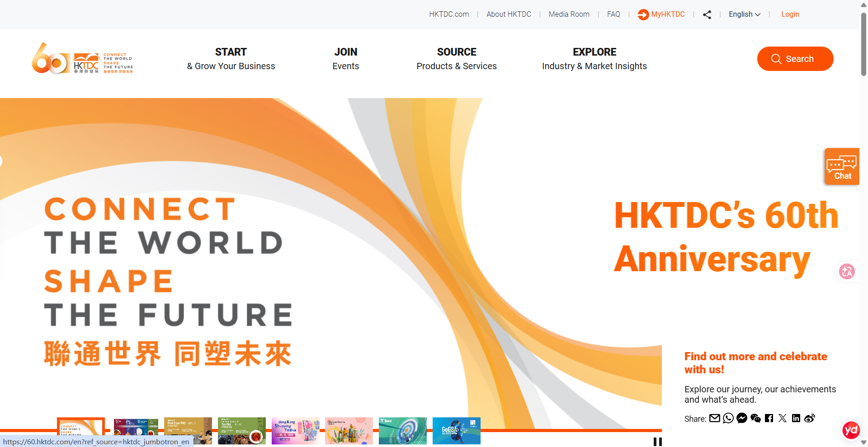Click the pink translate floating icon
868x447 pixels.
click(x=847, y=271)
